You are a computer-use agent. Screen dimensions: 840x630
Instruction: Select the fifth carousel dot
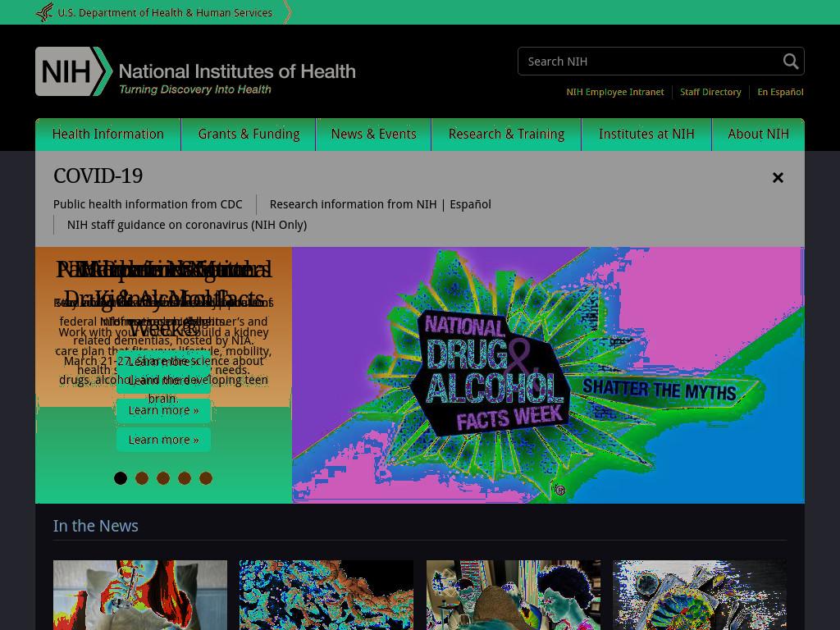206,478
